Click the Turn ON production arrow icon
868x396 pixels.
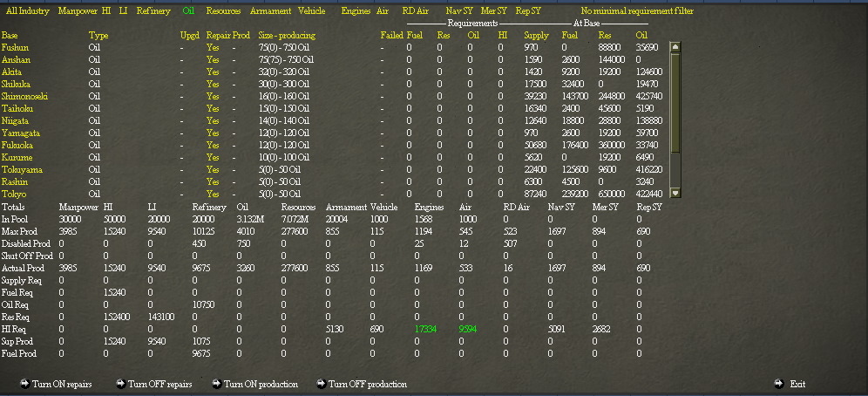217,383
